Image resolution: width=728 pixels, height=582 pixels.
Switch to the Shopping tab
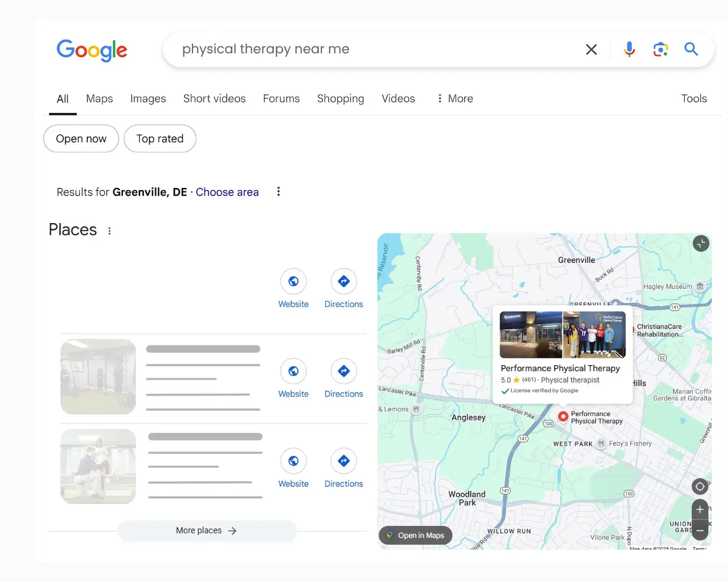point(340,99)
